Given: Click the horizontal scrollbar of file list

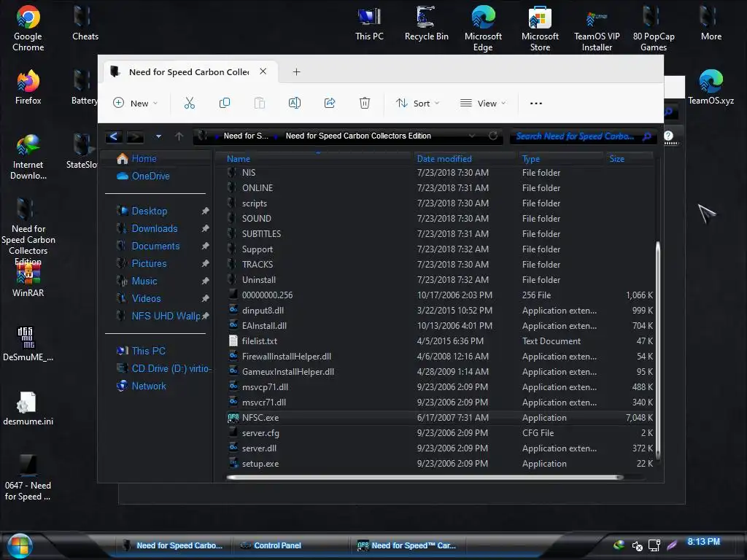Looking at the screenshot, I should (x=425, y=477).
